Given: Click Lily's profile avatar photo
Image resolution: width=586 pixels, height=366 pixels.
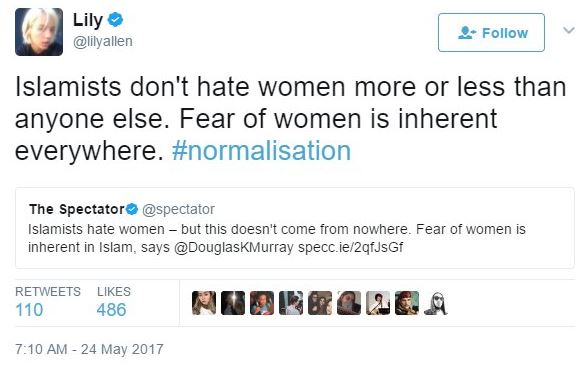Looking at the screenshot, I should pos(39,32).
